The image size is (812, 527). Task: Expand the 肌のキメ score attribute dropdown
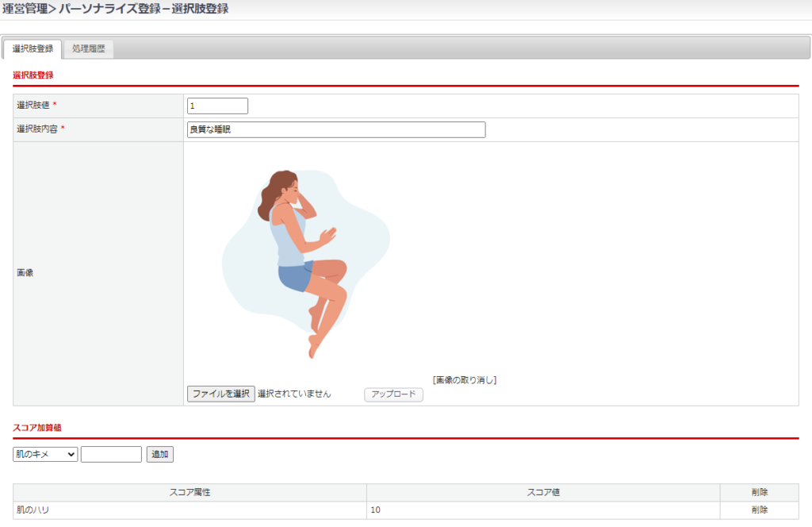(45, 454)
